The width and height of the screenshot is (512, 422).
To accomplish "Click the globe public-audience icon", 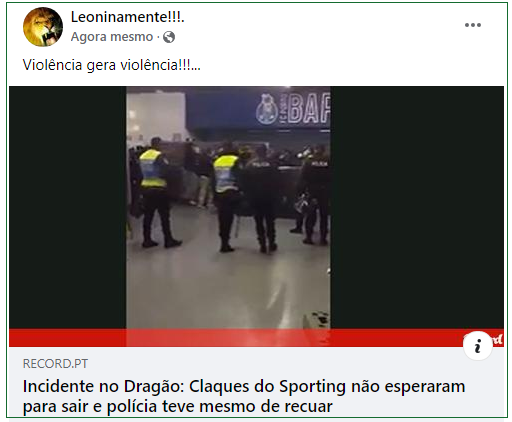I will click(169, 37).
